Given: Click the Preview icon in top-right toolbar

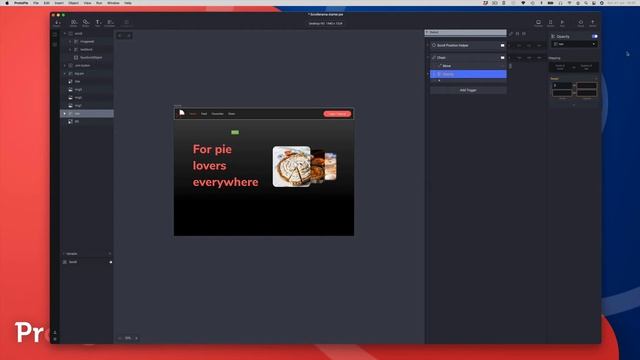Looking at the screenshot, I should (x=538, y=23).
